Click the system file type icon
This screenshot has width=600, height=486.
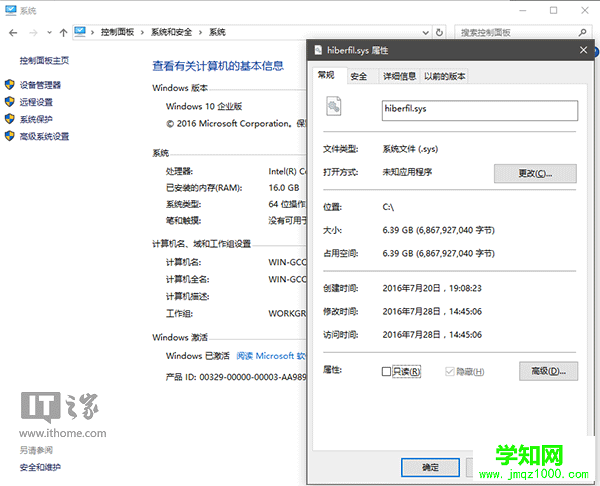(x=334, y=106)
